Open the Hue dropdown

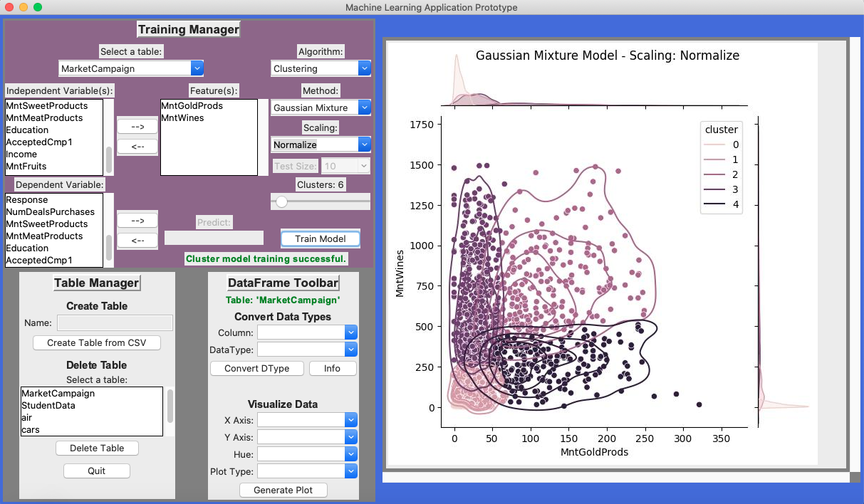(x=307, y=453)
